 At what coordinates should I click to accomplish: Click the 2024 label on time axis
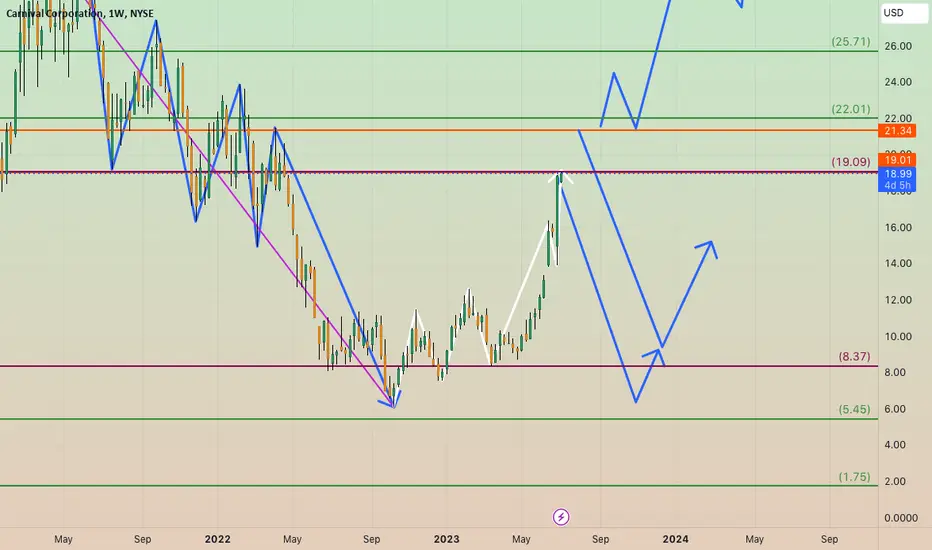(x=675, y=539)
